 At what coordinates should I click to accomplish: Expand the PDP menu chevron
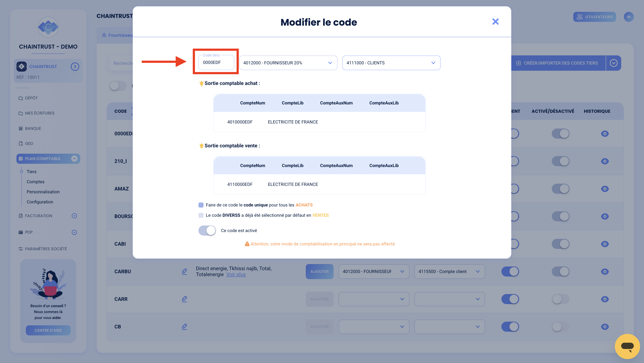tap(74, 232)
